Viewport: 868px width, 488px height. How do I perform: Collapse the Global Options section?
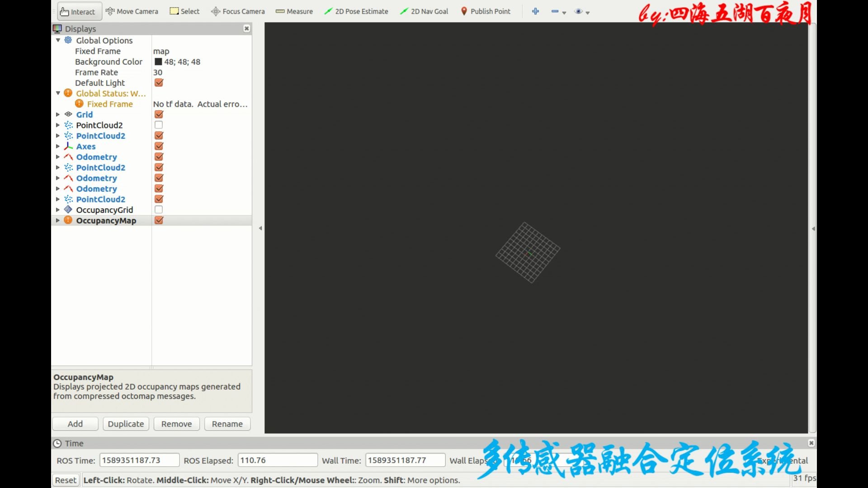(x=58, y=40)
